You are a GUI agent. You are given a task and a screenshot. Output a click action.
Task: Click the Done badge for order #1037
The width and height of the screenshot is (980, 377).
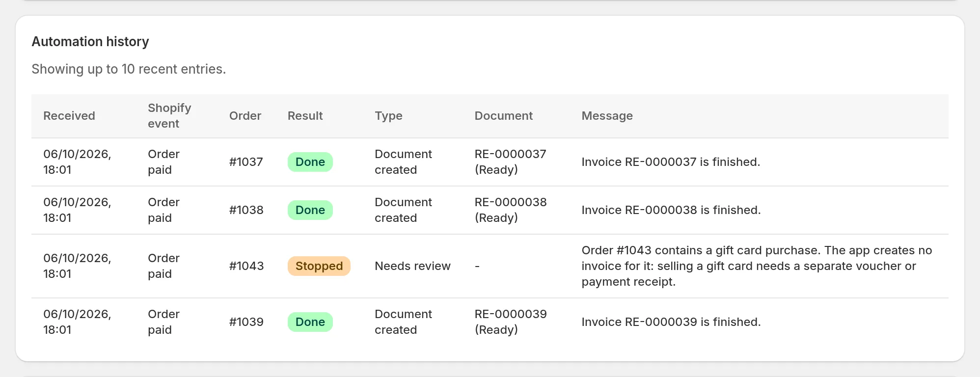[x=310, y=162]
